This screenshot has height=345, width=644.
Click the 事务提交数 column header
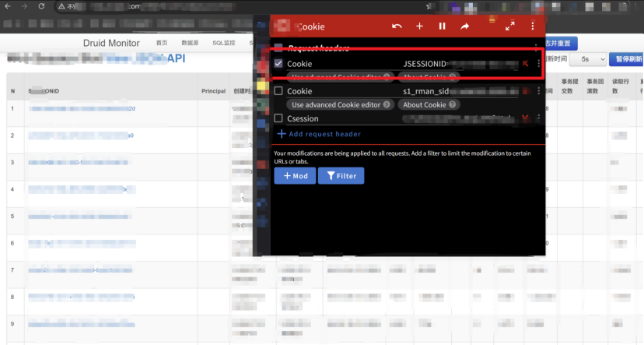click(569, 86)
